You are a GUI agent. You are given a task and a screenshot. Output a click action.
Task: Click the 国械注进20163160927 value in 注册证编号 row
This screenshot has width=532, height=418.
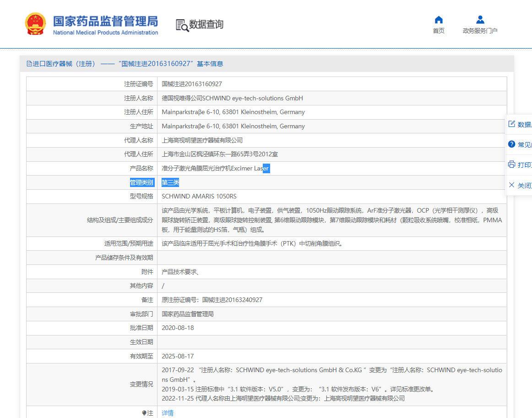coord(192,84)
